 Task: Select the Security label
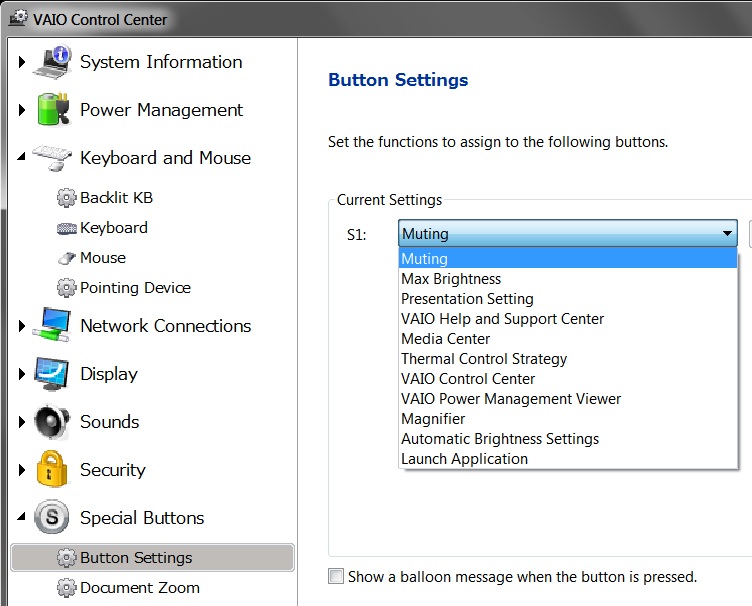[x=113, y=470]
